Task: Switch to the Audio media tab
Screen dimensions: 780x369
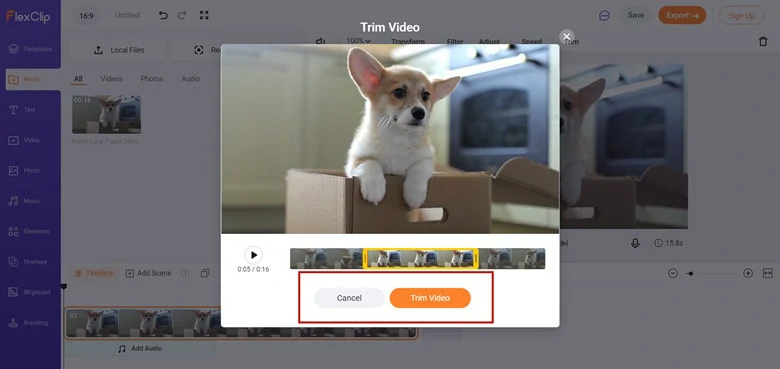Action: [x=191, y=79]
